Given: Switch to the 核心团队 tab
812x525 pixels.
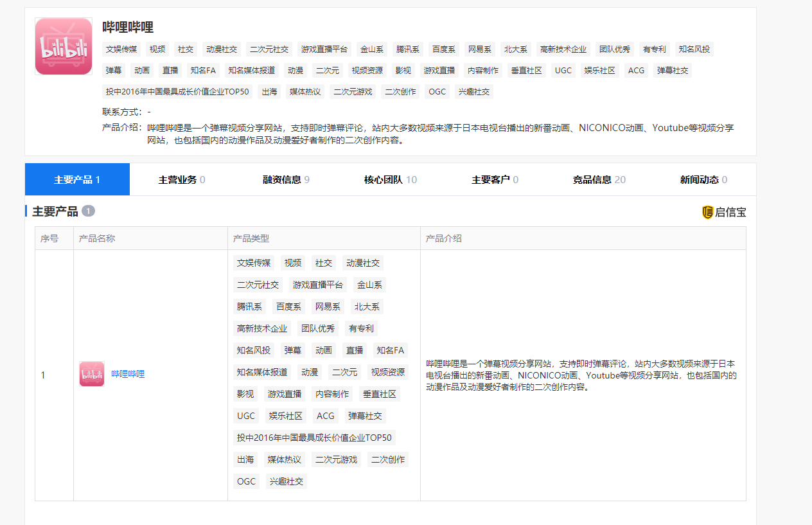Looking at the screenshot, I should point(389,180).
